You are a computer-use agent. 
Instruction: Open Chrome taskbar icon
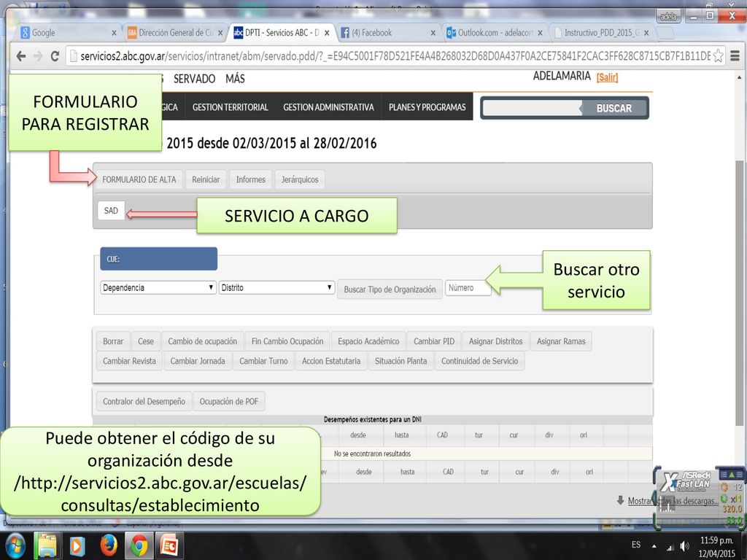[139, 545]
